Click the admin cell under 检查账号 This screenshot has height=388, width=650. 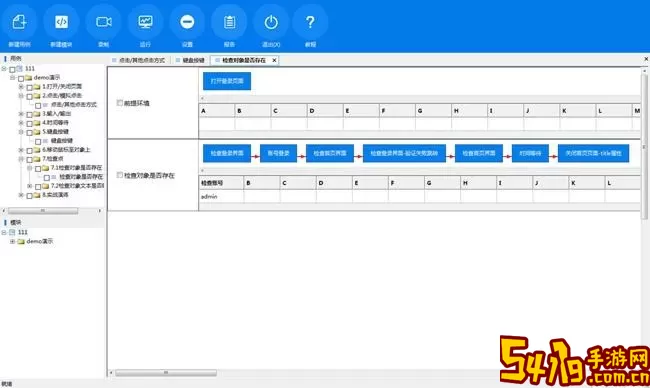tap(221, 196)
